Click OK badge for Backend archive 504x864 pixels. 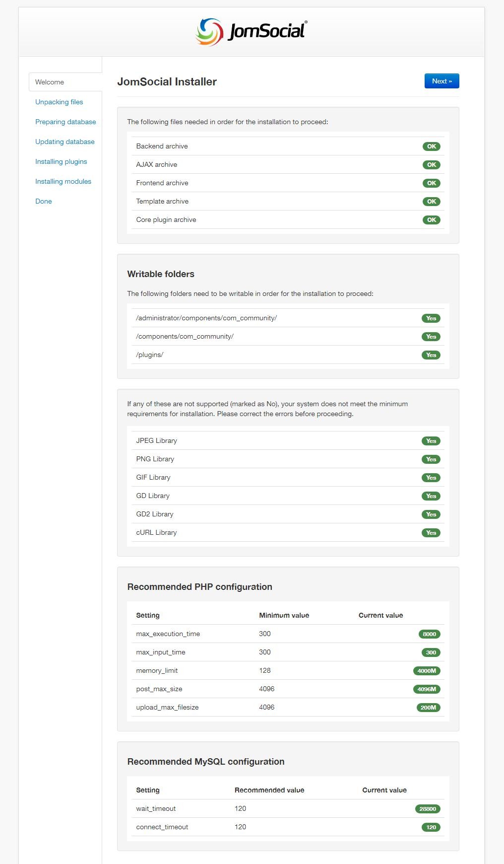[432, 146]
